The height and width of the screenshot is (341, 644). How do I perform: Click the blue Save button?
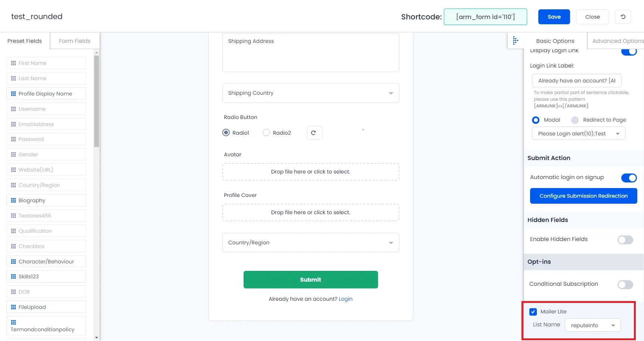pos(554,17)
